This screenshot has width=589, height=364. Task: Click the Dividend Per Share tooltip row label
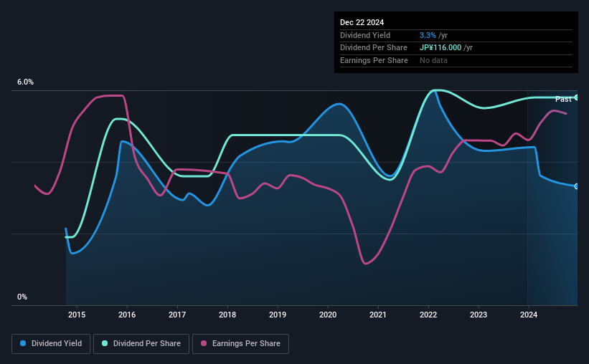(373, 48)
